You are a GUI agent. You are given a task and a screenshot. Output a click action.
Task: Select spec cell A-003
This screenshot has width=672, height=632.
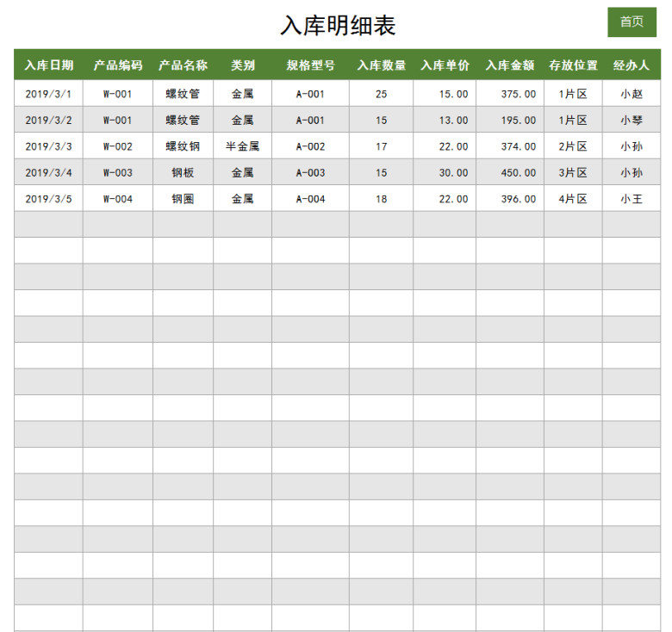click(x=310, y=172)
